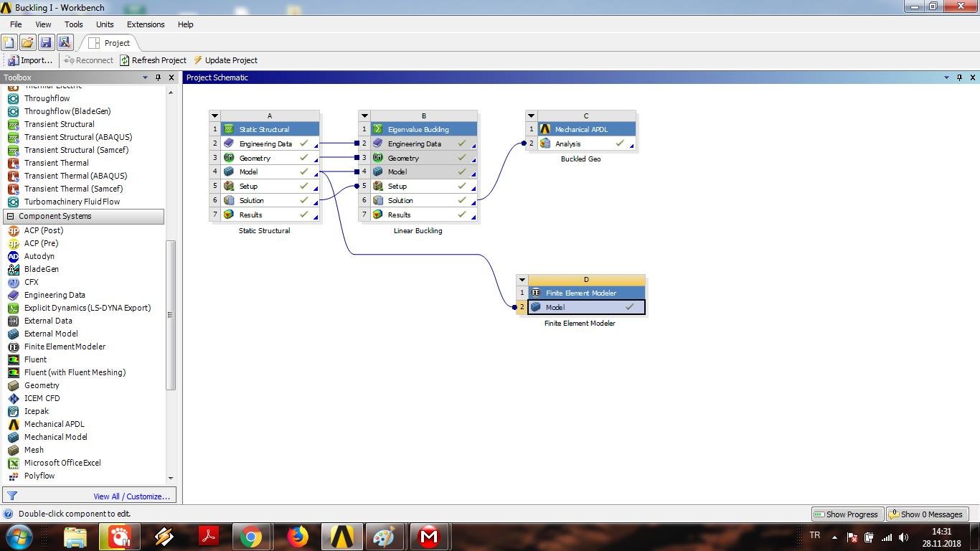Open system D dropdown arrow

click(x=522, y=280)
